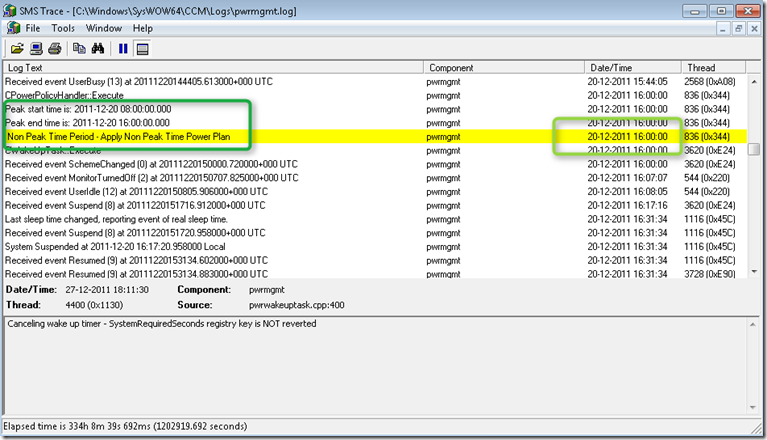Print the log using printer icon
This screenshot has height=440, width=767.
pos(55,48)
